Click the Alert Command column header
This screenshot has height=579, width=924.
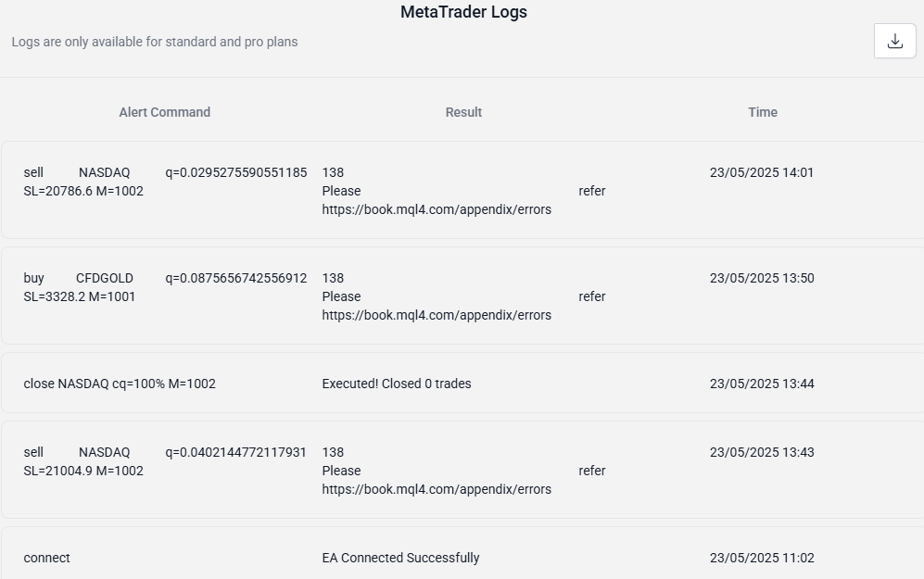[x=164, y=112]
